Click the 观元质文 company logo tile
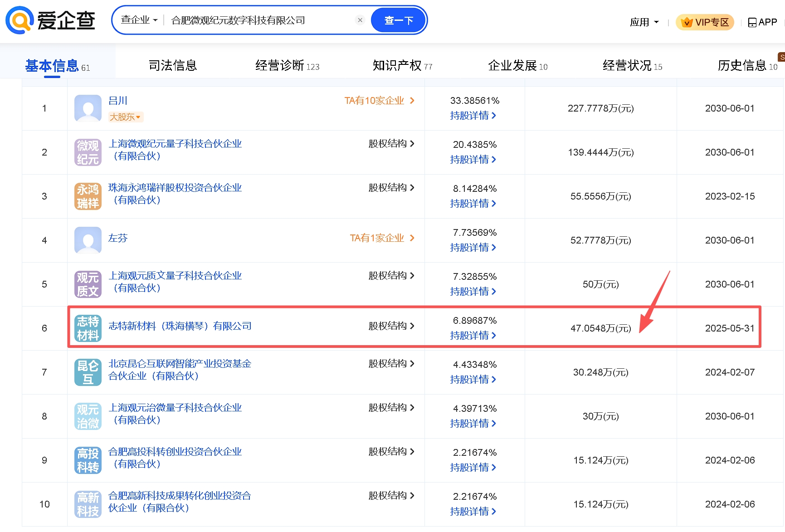 point(88,284)
